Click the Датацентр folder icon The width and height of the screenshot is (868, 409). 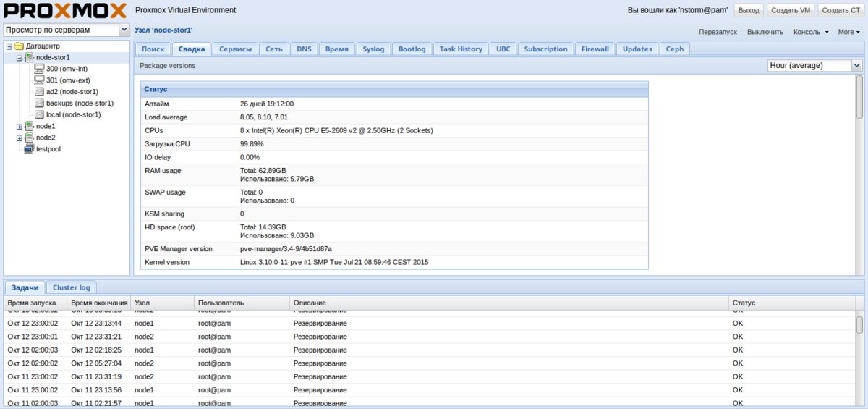tap(19, 46)
